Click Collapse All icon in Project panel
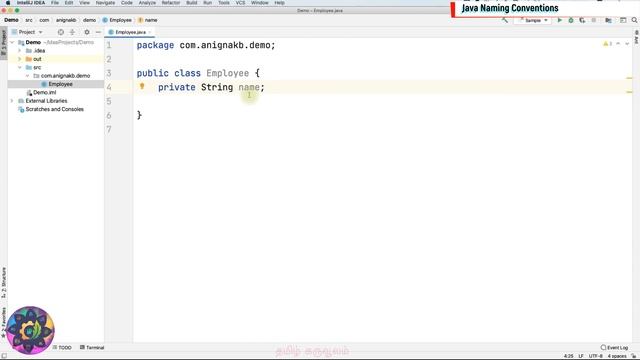This screenshot has width=640, height=360. click(x=72, y=32)
